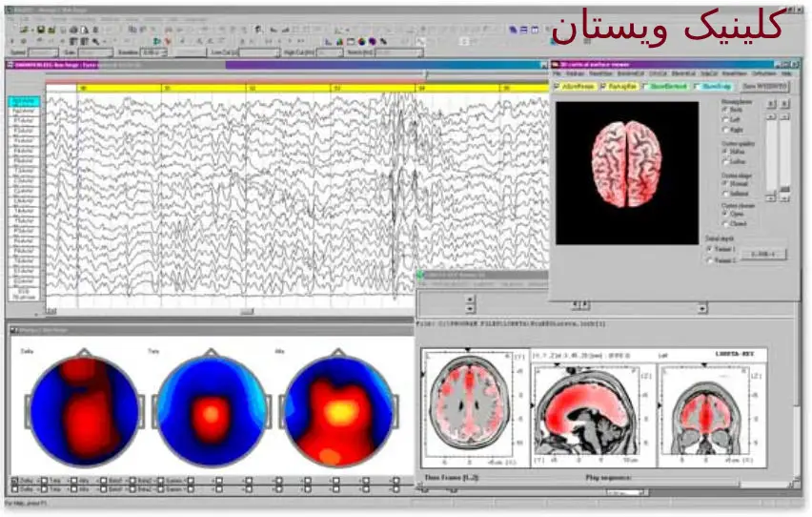Click the purple sphere 3D icon
Viewport: 812px width, 517px height.
[373, 41]
